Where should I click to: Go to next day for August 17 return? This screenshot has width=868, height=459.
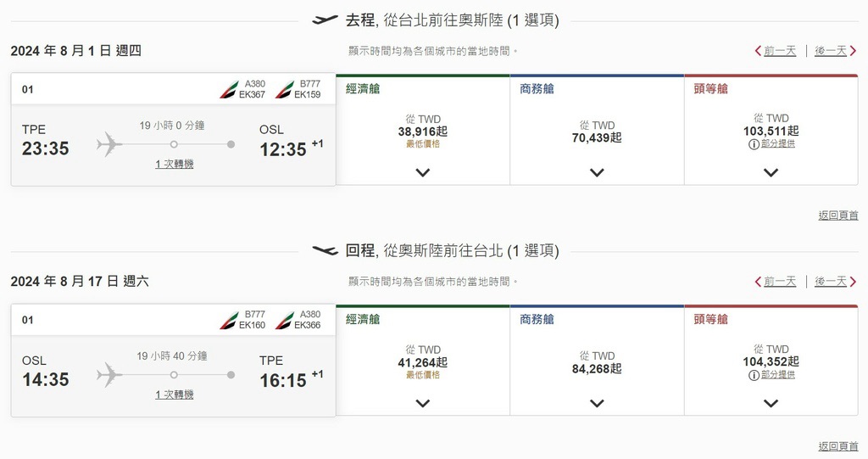tap(835, 282)
